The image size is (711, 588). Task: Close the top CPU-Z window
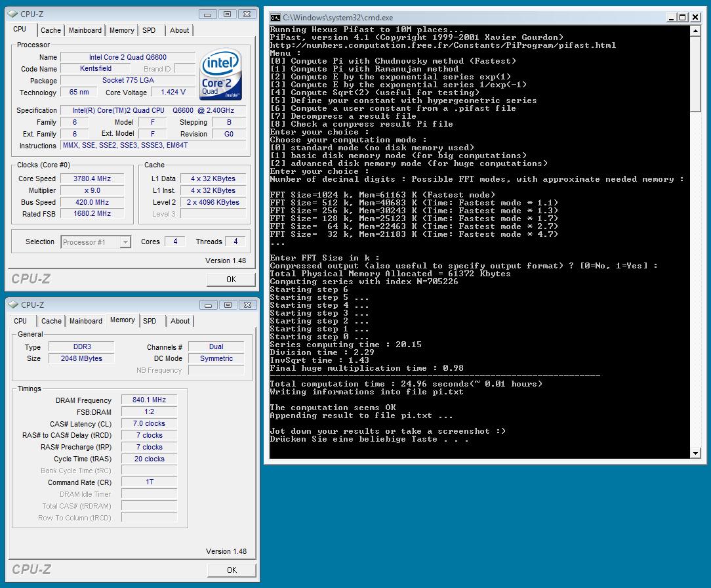247,14
